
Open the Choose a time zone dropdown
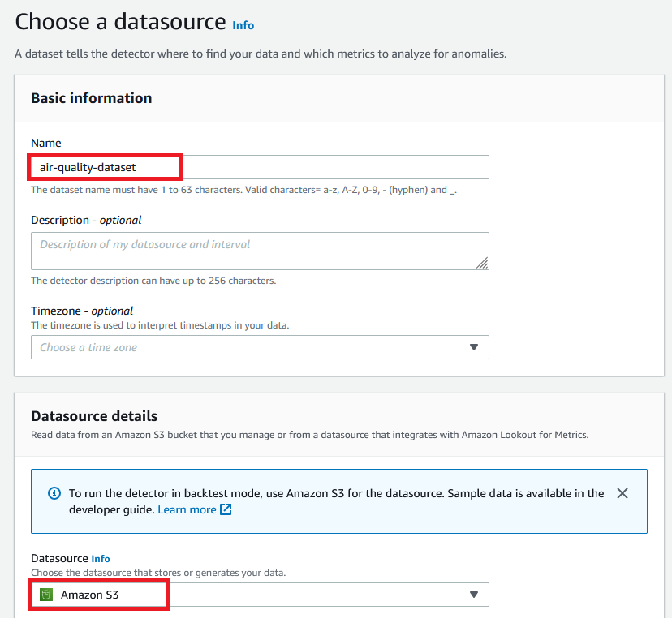(260, 347)
